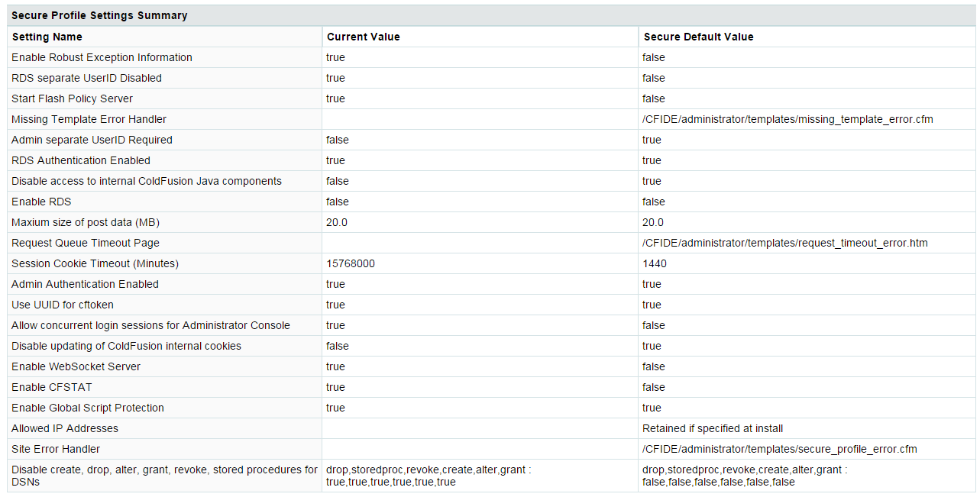
Task: Select the 1440 secure default value
Action: [655, 263]
